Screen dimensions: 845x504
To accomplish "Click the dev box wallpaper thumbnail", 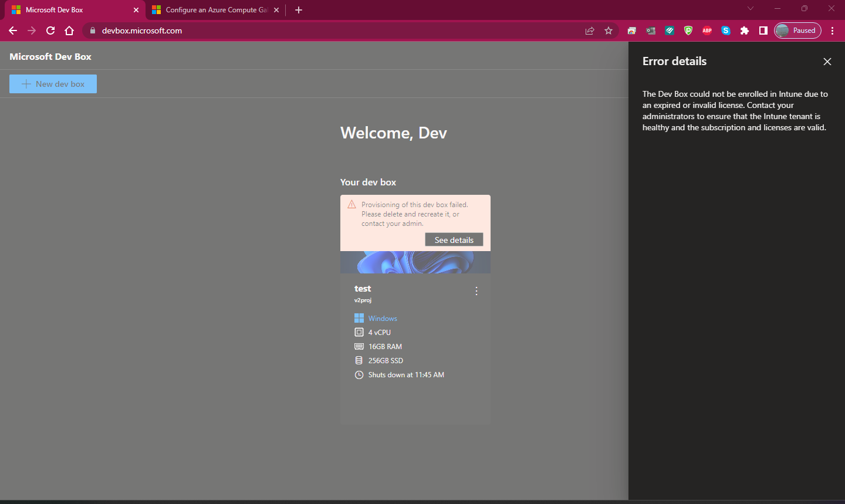I will pyautogui.click(x=415, y=262).
